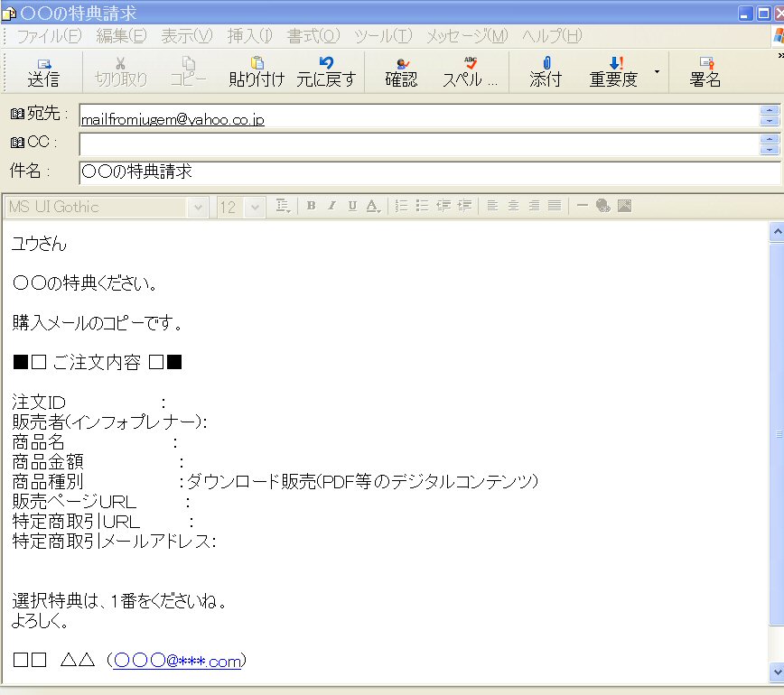The height and width of the screenshot is (695, 784).
Task: Open the ツール(T) menu
Action: coord(384,36)
